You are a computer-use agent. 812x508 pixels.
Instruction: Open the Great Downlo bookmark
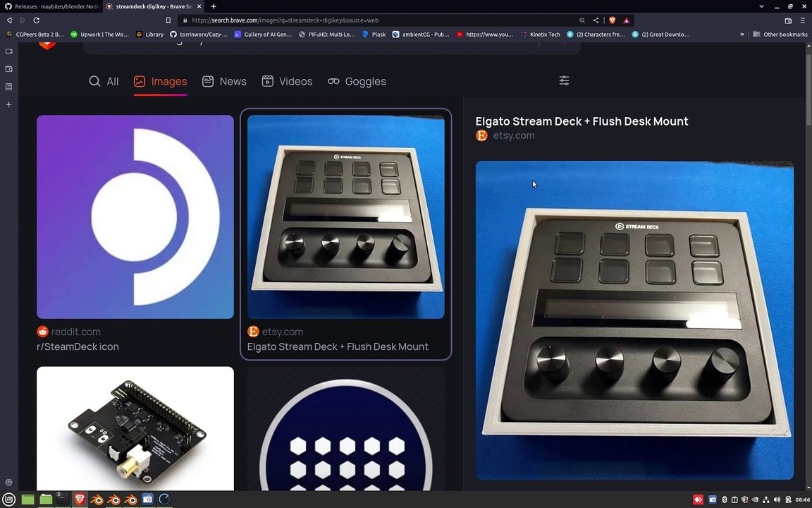pos(660,34)
